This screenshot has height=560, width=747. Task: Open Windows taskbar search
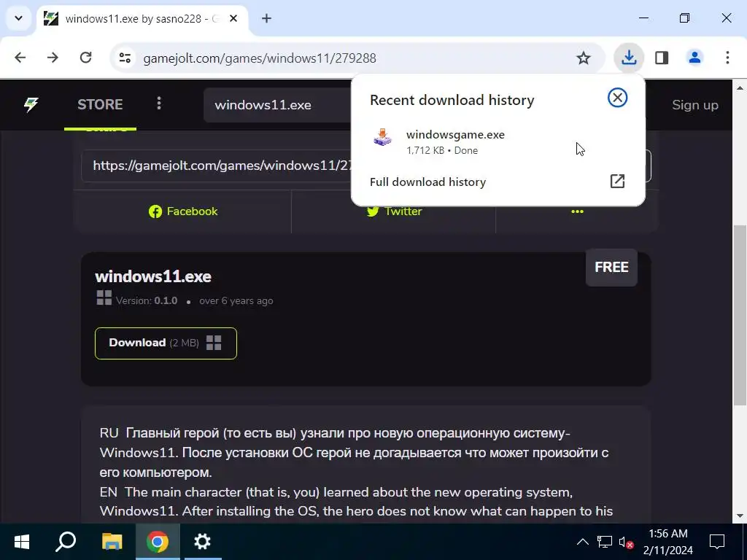[x=66, y=542]
